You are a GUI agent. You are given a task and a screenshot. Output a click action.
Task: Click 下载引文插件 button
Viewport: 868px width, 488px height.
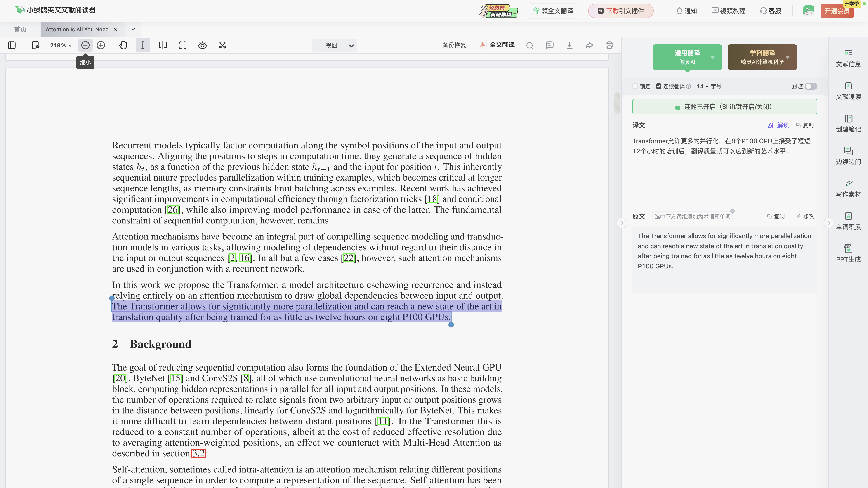pyautogui.click(x=621, y=11)
